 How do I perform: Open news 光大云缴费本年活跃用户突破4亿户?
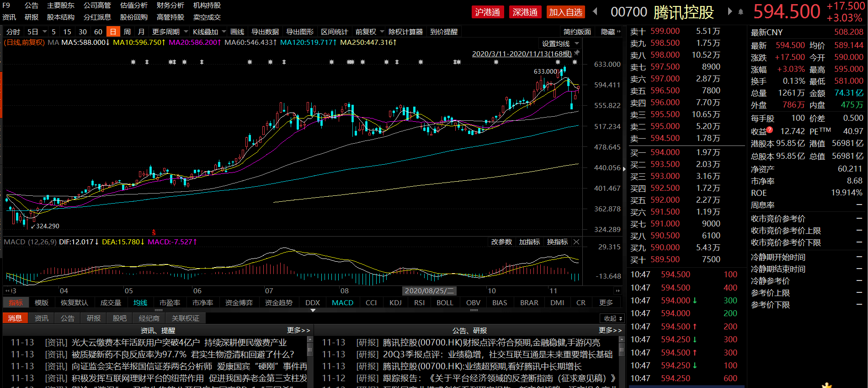click(x=179, y=343)
